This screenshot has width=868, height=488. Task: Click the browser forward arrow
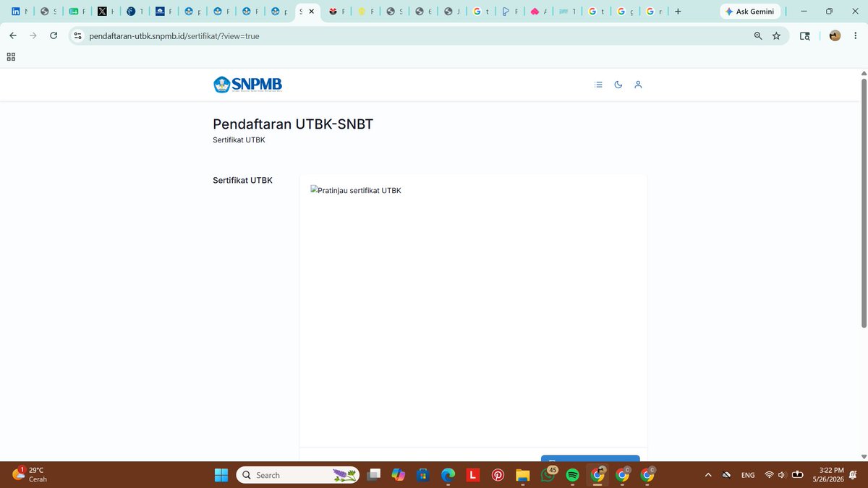pos(33,35)
